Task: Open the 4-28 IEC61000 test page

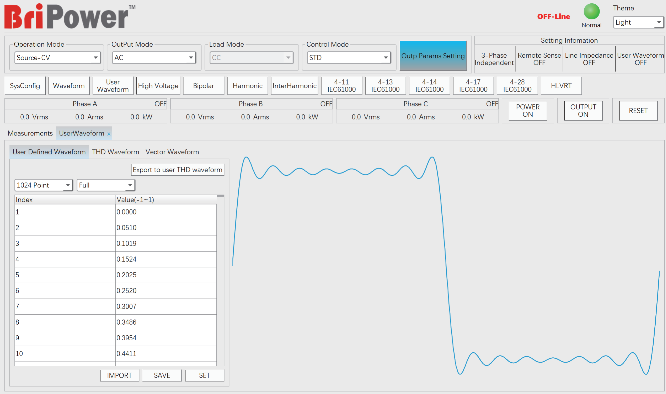Action: coord(517,86)
